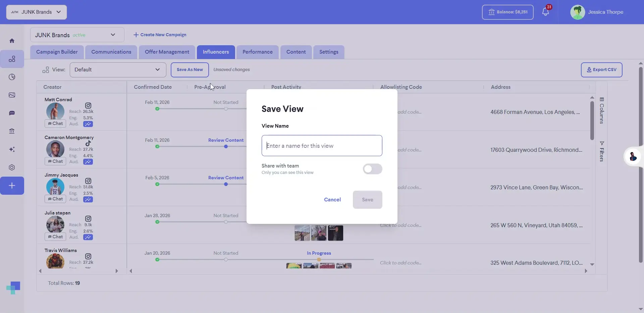Toggle Share with team switch

pyautogui.click(x=372, y=169)
